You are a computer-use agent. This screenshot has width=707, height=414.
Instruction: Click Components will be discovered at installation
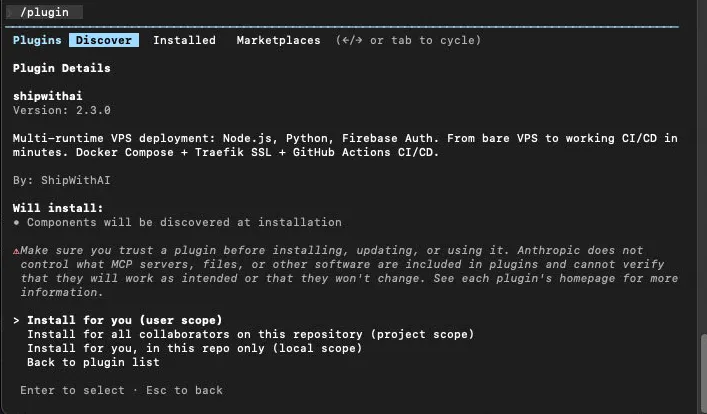pyautogui.click(x=184, y=222)
